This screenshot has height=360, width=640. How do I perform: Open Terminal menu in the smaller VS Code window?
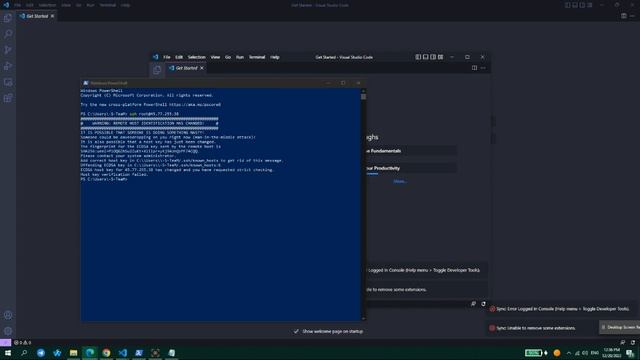(257, 57)
